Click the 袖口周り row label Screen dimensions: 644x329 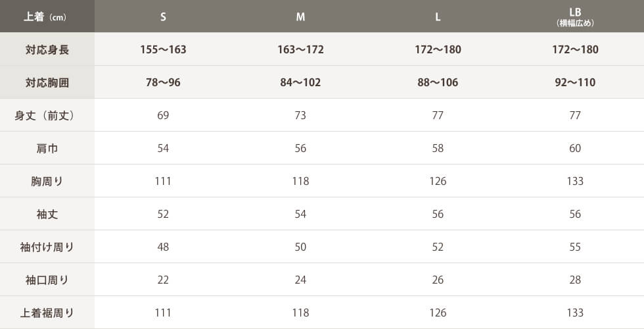[x=47, y=280]
